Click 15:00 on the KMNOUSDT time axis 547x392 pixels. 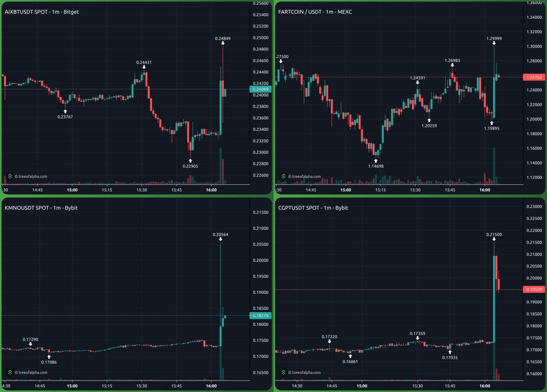click(72, 386)
